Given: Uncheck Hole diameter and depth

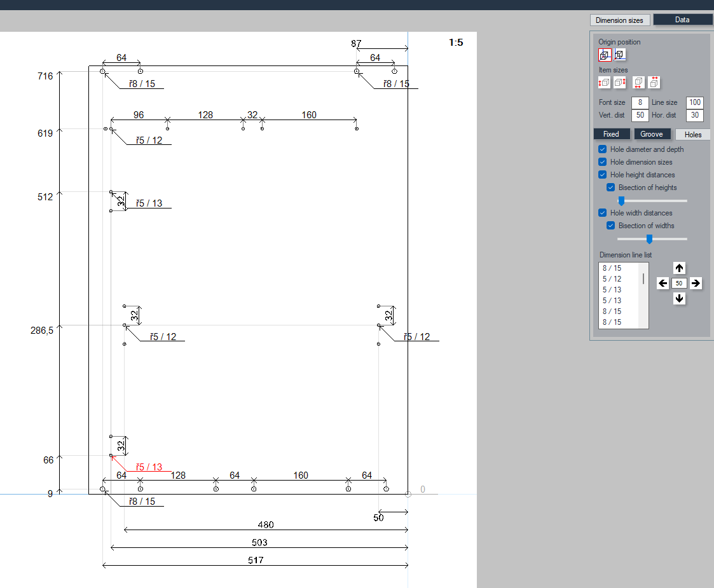Looking at the screenshot, I should point(603,149).
